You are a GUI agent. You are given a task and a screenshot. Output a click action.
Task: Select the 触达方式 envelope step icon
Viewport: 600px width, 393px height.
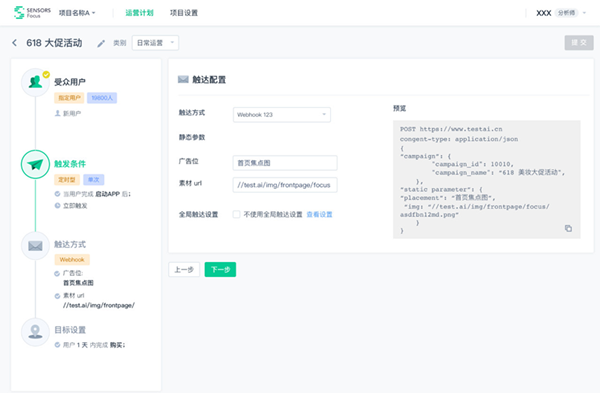[35, 246]
